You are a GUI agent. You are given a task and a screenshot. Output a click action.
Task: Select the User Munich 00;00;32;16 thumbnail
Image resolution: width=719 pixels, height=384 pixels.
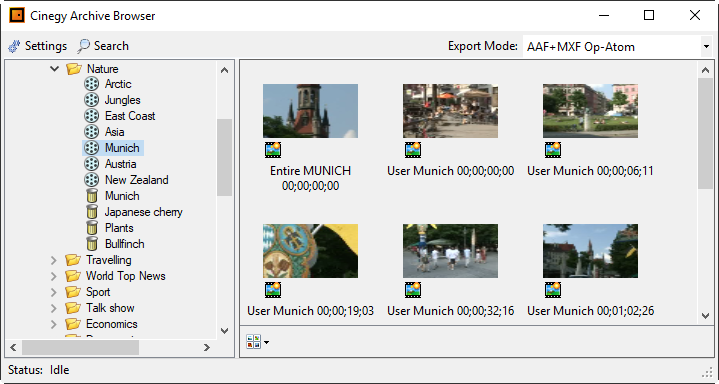pyautogui.click(x=450, y=250)
